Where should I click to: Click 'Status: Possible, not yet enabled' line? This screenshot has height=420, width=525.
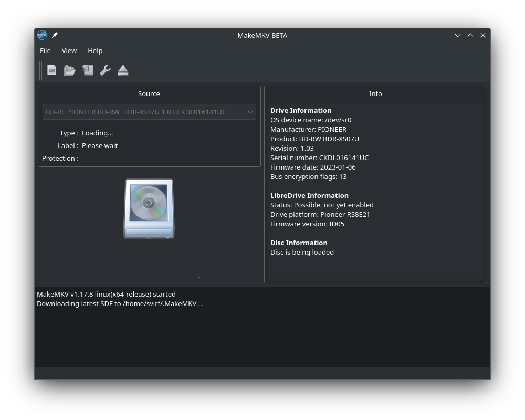pyautogui.click(x=322, y=205)
